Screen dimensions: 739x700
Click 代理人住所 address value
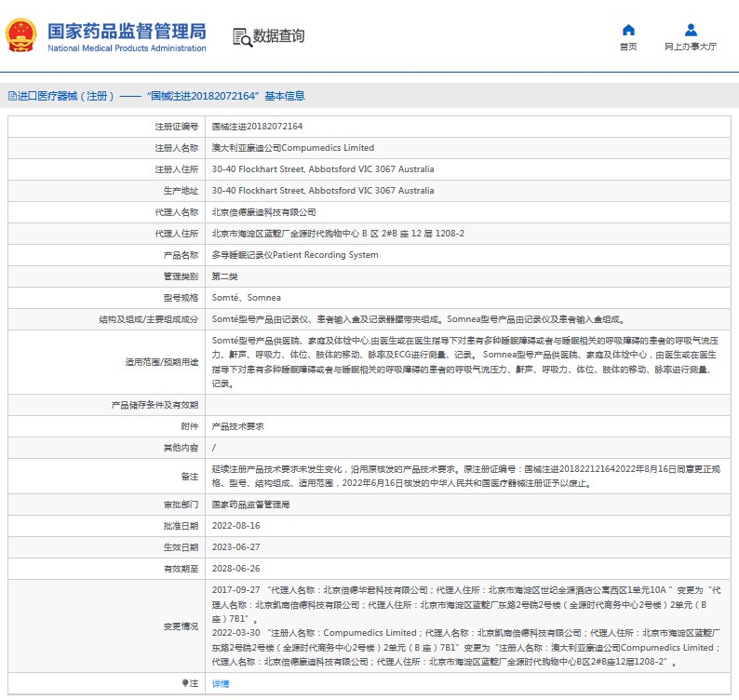point(338,234)
